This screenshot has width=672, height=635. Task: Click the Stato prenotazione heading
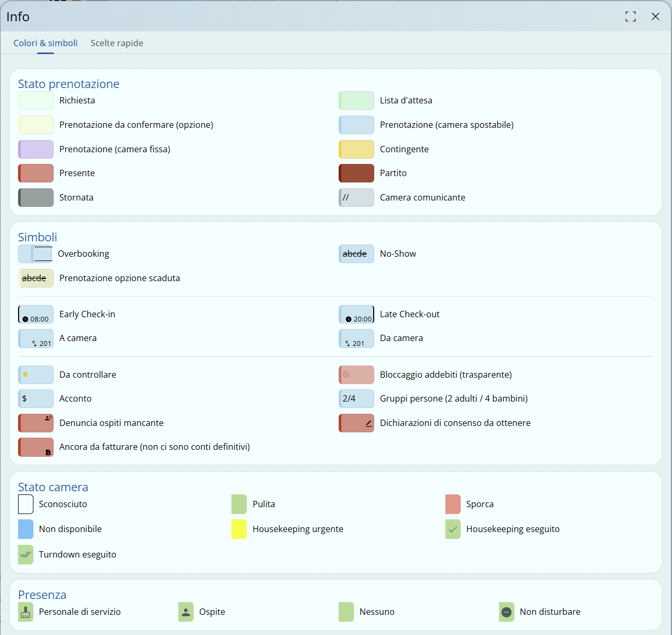pos(68,84)
